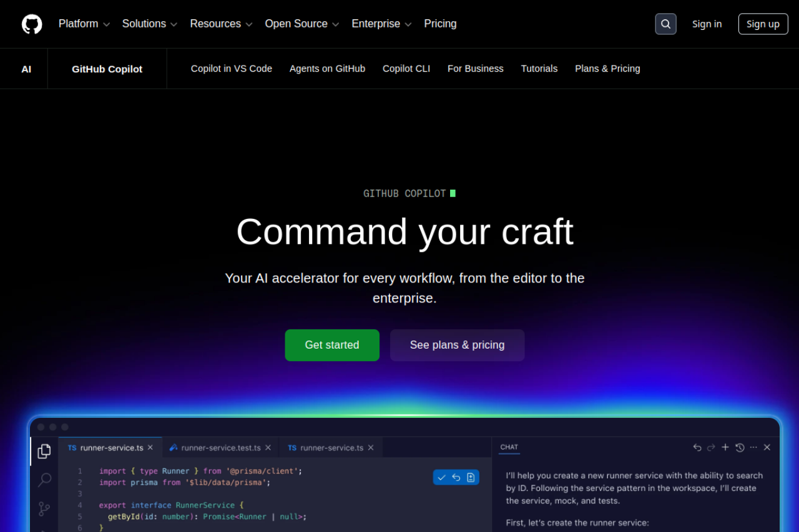Open Copilot in VS Code
This screenshot has width=799, height=532.
pos(232,69)
